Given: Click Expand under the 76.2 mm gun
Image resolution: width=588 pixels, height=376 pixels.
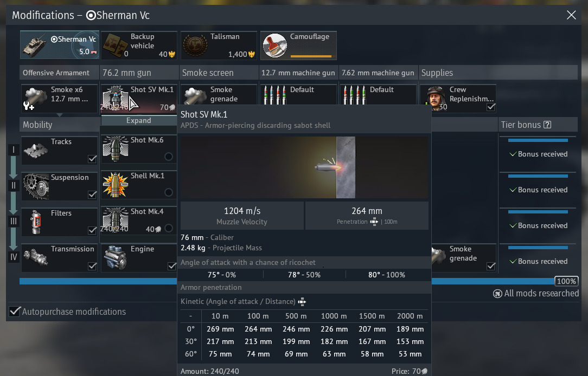Looking at the screenshot, I should point(139,120).
